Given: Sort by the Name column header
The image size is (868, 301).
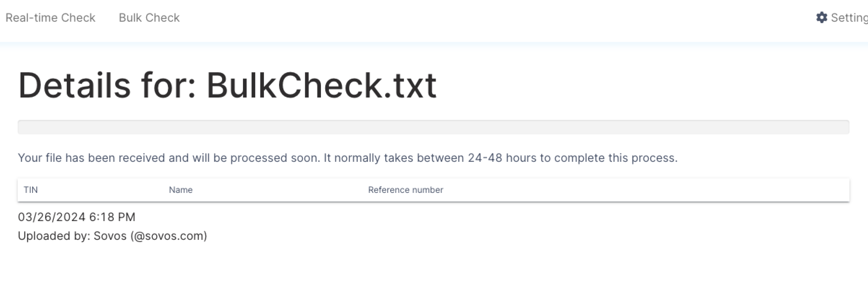Looking at the screenshot, I should tap(181, 190).
